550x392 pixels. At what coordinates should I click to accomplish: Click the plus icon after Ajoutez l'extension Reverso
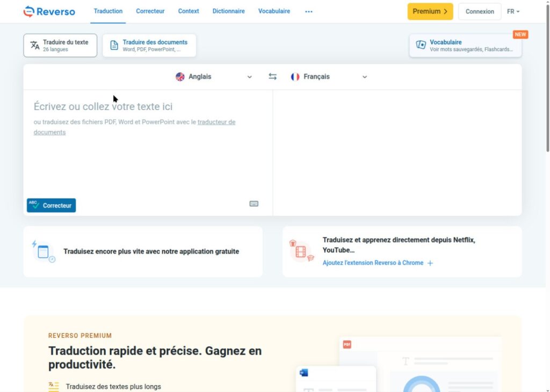tap(430, 263)
